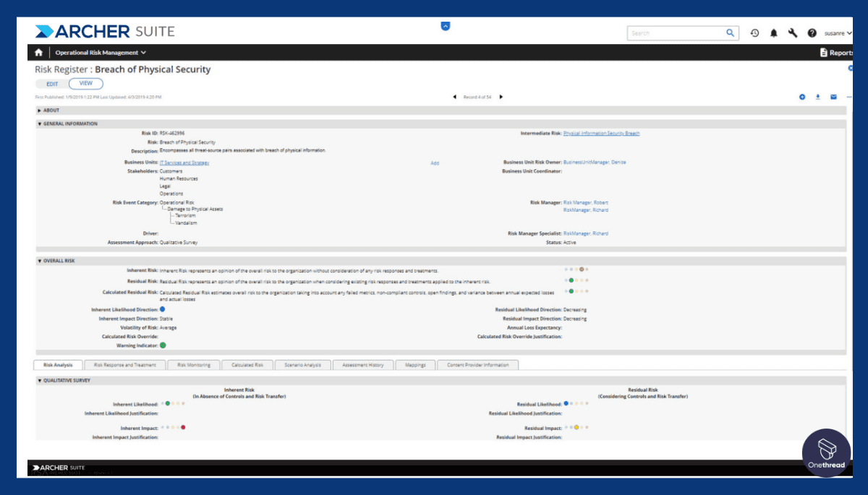Keep the record in VIEW mode
This screenshot has width=868, height=495.
[85, 83]
